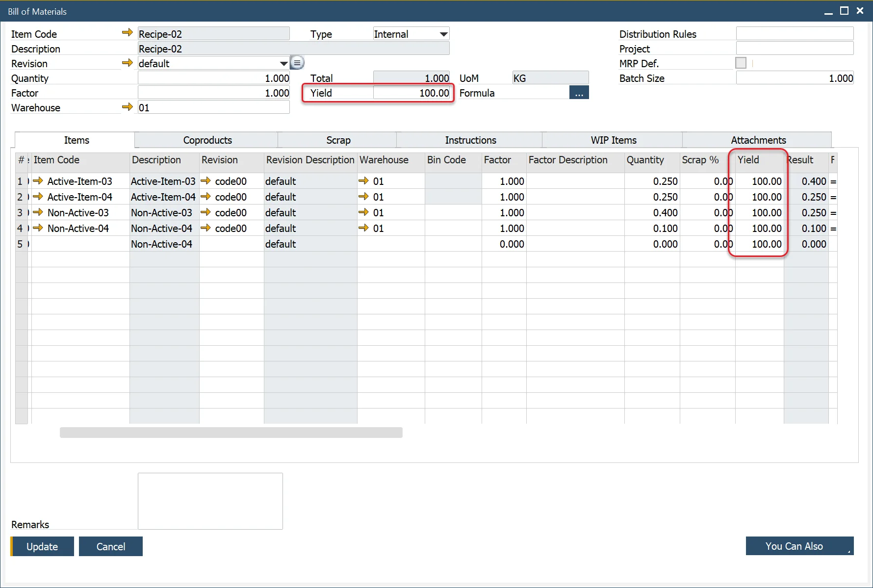Click the horizontal scrollbar under the table
The image size is (873, 588).
coord(231,433)
